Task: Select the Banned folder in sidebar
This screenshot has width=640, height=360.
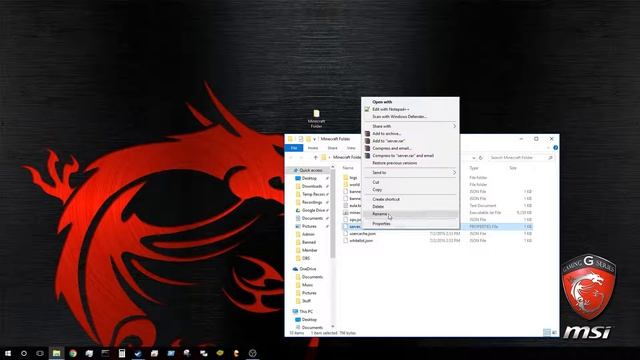Action: tap(305, 242)
